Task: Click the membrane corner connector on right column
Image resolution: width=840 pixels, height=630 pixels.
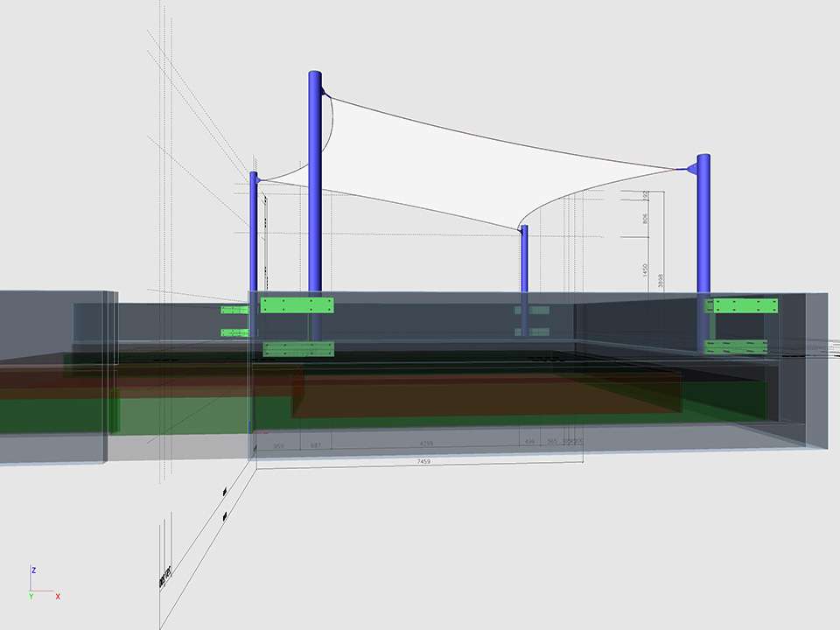Action: (691, 166)
